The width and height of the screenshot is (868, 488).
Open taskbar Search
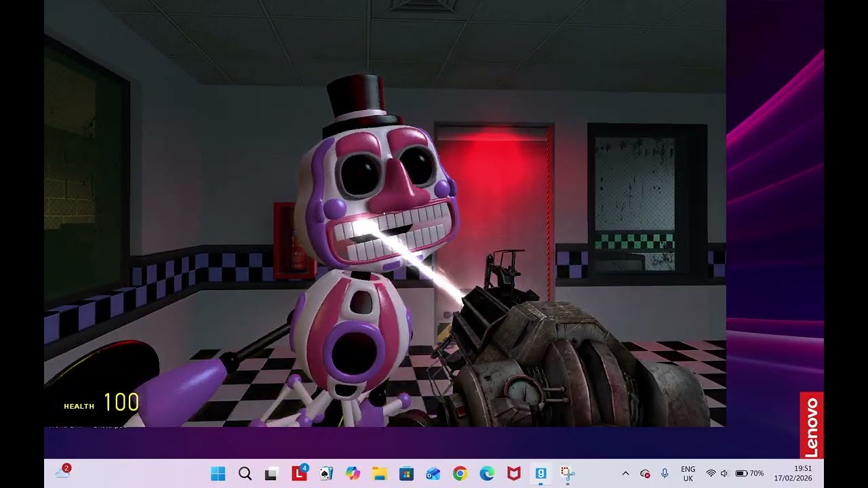click(245, 474)
